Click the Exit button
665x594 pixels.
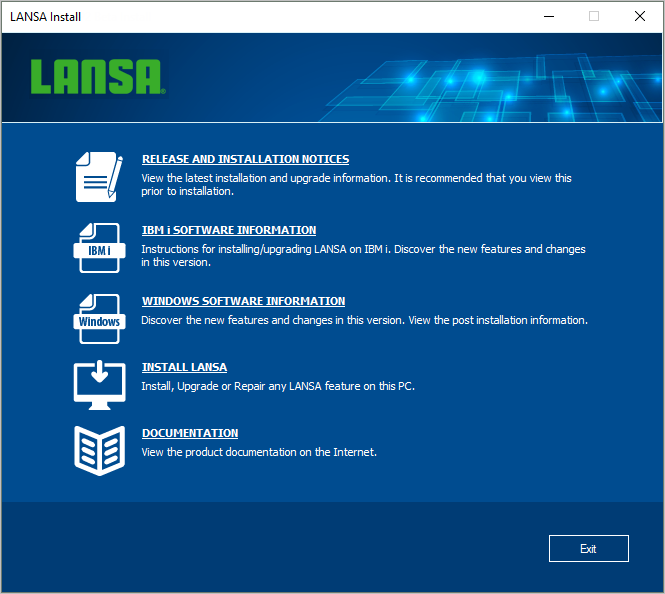[x=589, y=549]
